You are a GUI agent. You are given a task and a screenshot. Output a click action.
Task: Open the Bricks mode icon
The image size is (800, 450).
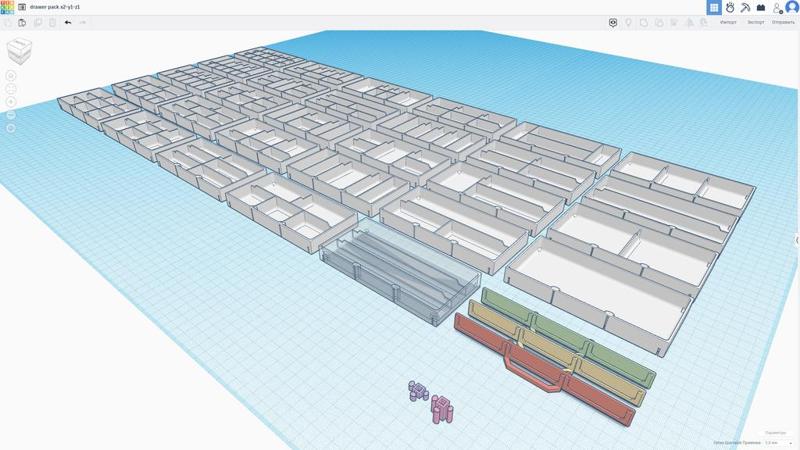(x=761, y=7)
